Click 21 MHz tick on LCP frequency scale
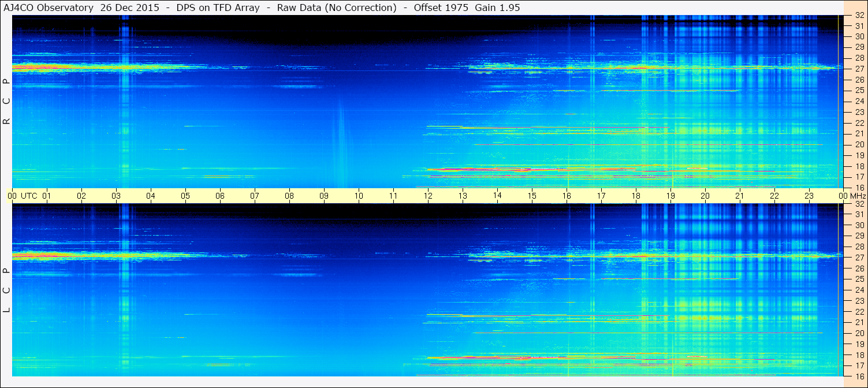 pyautogui.click(x=859, y=322)
